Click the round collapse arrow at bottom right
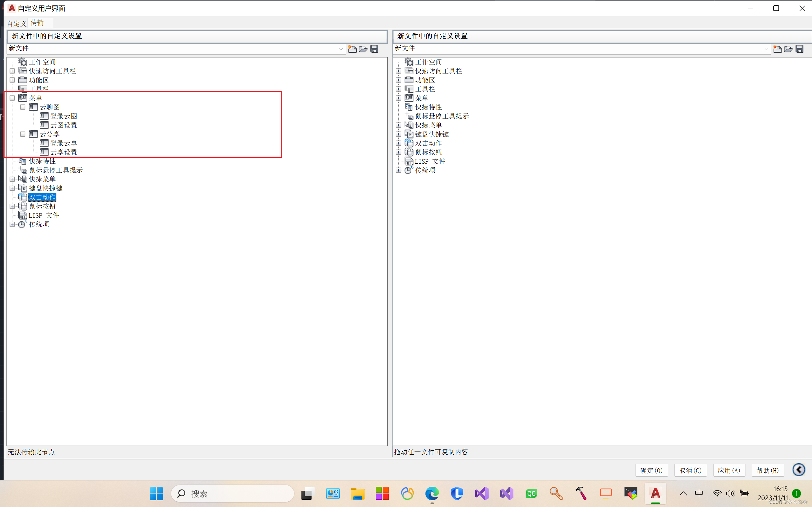The image size is (812, 507). (x=798, y=470)
